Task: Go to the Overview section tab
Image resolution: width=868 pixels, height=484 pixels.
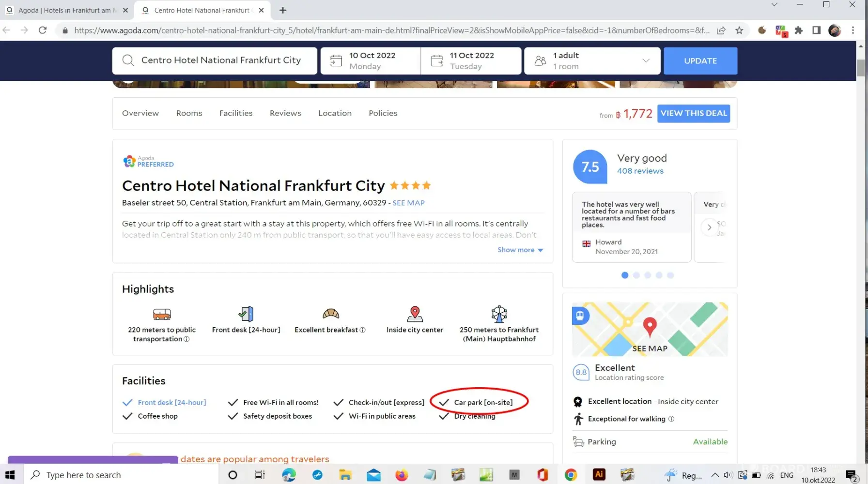Action: coord(140,113)
